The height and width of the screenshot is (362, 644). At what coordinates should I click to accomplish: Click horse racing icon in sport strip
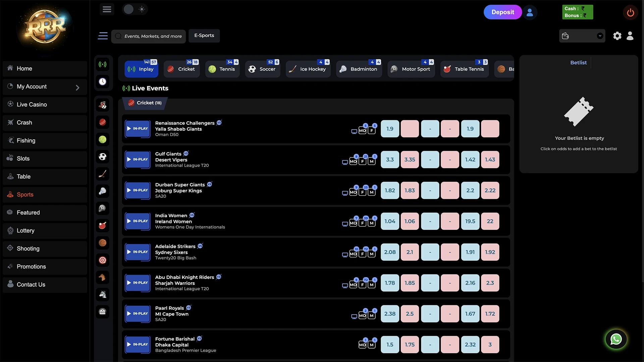pos(103,277)
